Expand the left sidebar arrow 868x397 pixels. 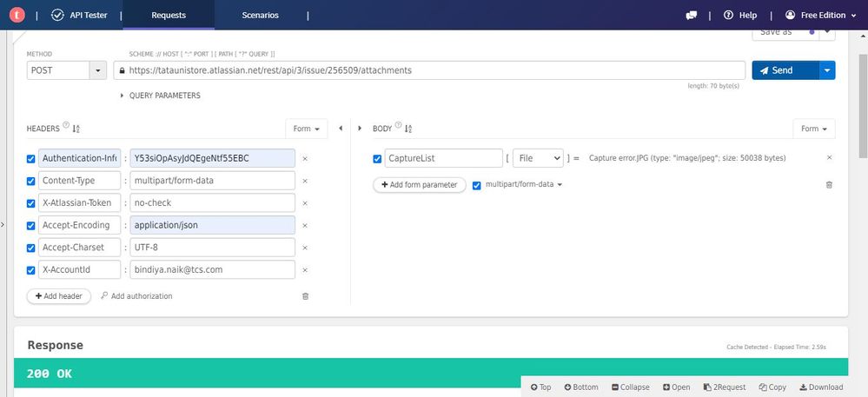[3, 224]
